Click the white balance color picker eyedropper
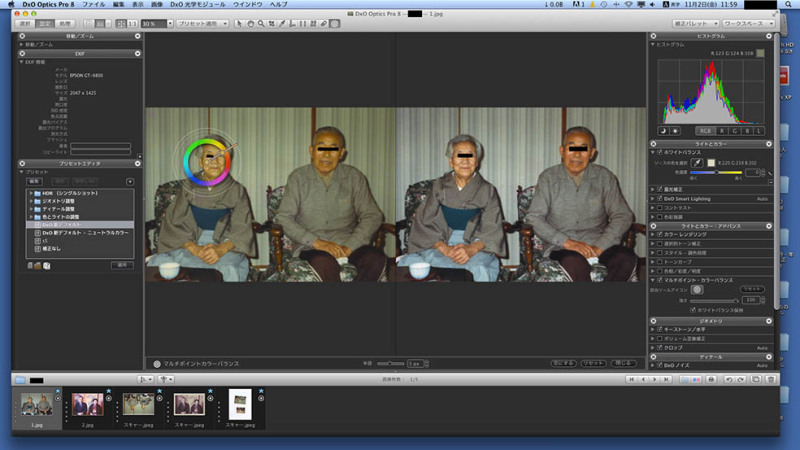The height and width of the screenshot is (450, 800). [x=697, y=162]
